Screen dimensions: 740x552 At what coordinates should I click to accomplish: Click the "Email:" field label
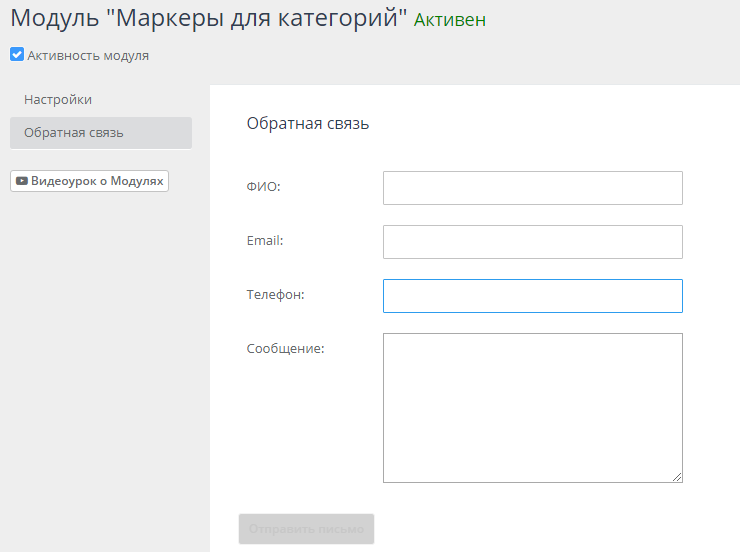(265, 241)
